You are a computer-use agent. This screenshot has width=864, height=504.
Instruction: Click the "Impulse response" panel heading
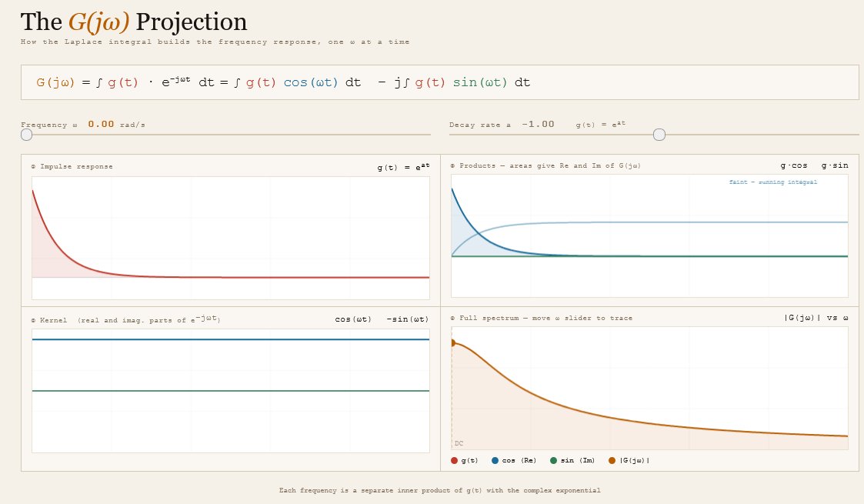72,166
